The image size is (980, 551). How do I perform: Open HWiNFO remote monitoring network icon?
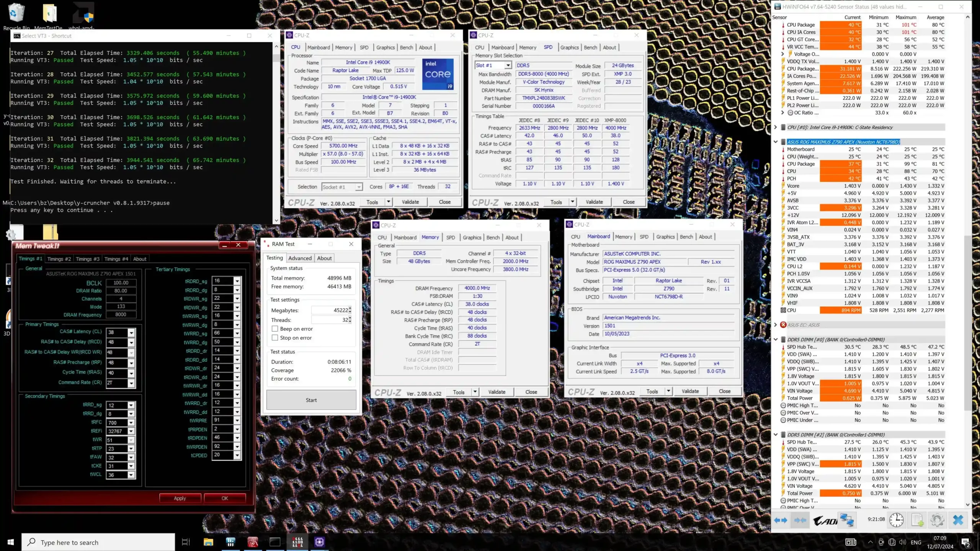(846, 520)
